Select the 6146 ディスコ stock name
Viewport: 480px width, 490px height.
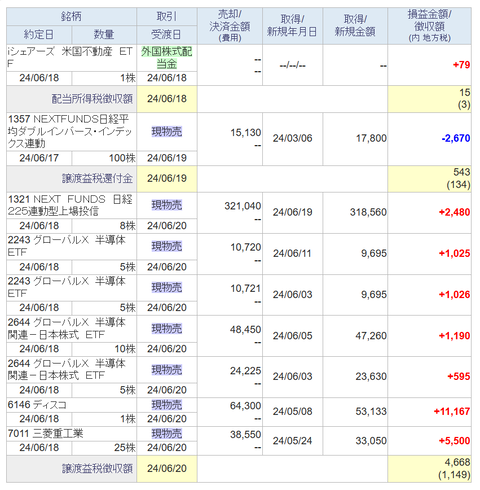[x=37, y=405]
